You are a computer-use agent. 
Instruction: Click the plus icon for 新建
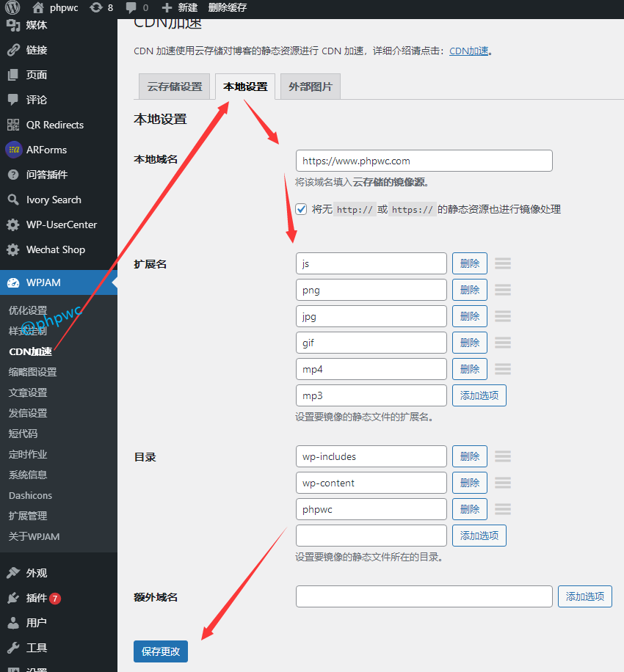tap(167, 8)
